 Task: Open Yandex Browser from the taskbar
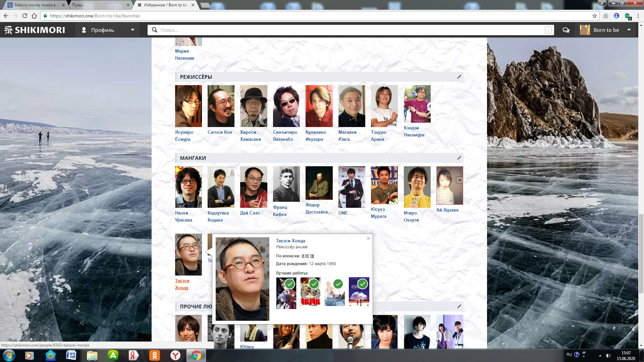(x=175, y=355)
